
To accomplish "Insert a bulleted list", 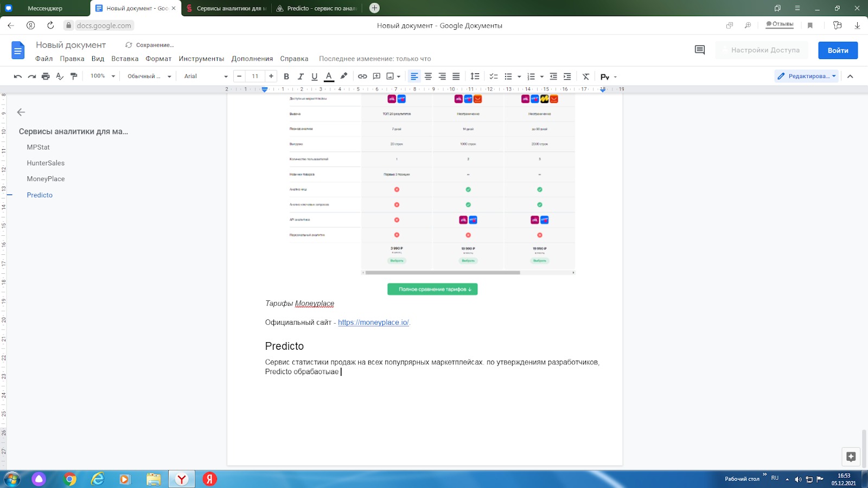I will pos(508,76).
